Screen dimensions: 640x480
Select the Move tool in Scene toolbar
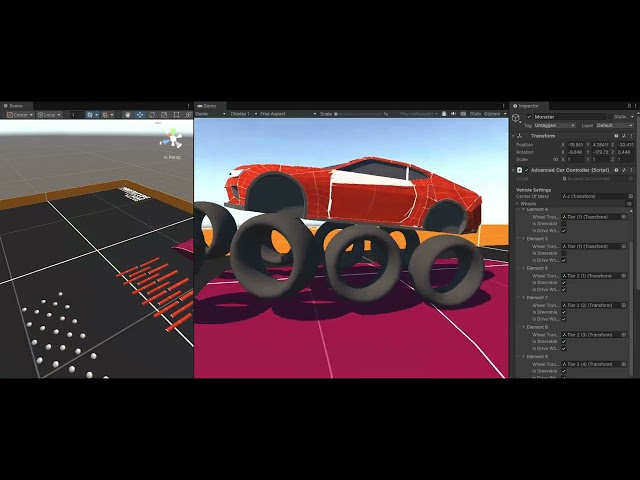[x=140, y=115]
